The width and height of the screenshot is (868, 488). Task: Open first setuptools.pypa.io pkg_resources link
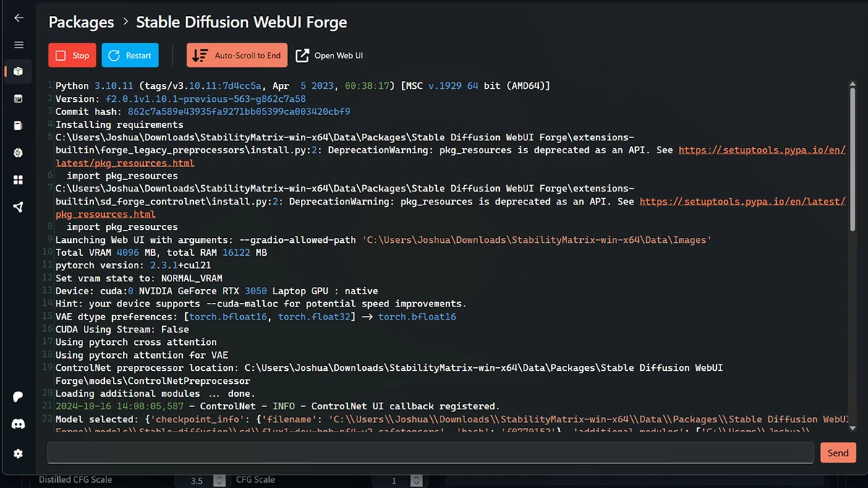[762, 150]
